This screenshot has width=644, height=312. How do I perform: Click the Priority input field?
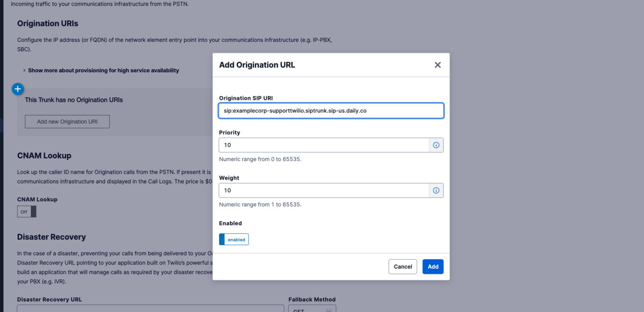pyautogui.click(x=324, y=145)
